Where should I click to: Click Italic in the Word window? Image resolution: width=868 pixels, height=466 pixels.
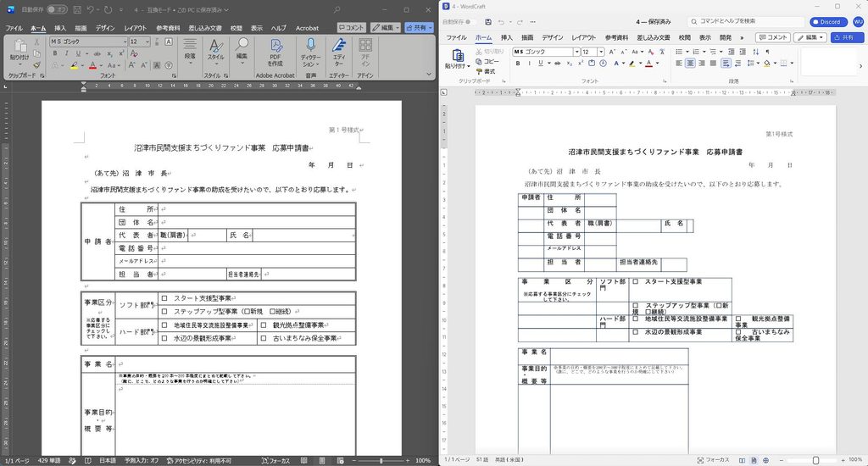coord(66,53)
